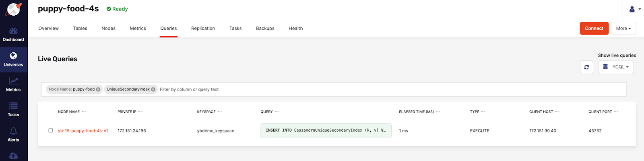The image size is (644, 161).
Task: Switch to the Replication tab
Action: [203, 28]
